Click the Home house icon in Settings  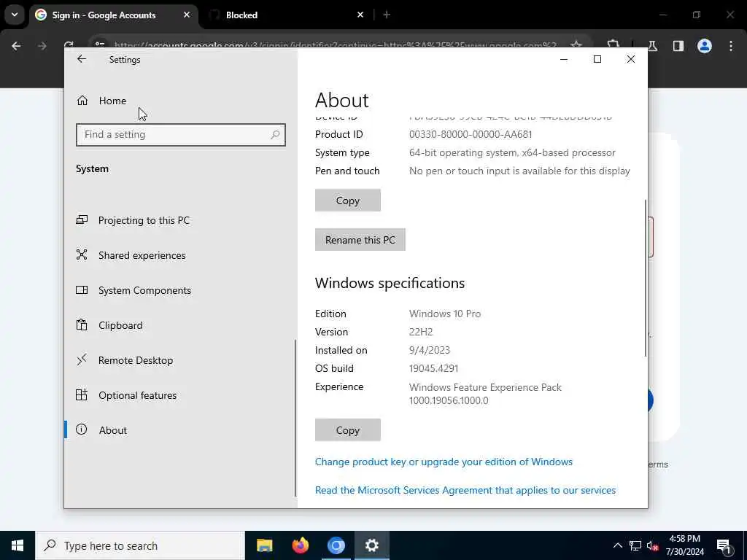[82, 101]
